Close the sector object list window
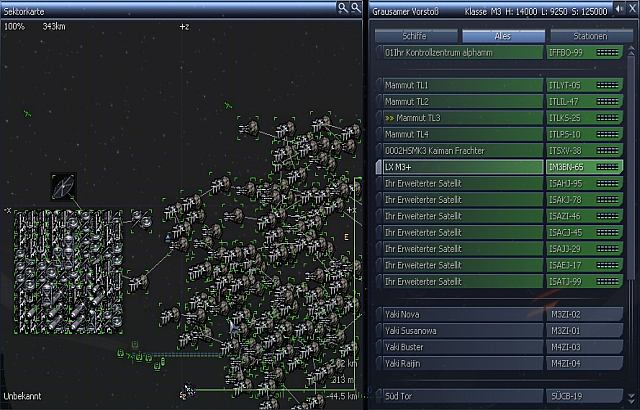 pyautogui.click(x=633, y=9)
